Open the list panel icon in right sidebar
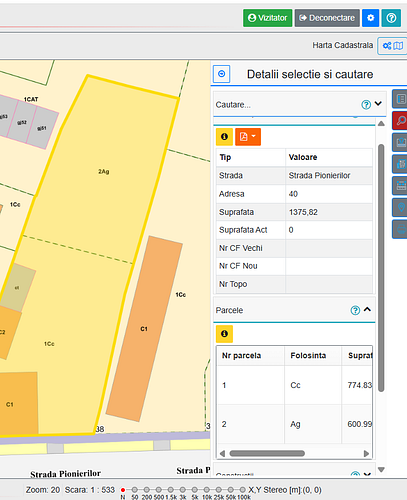The height and width of the screenshot is (500, 407). [400, 99]
